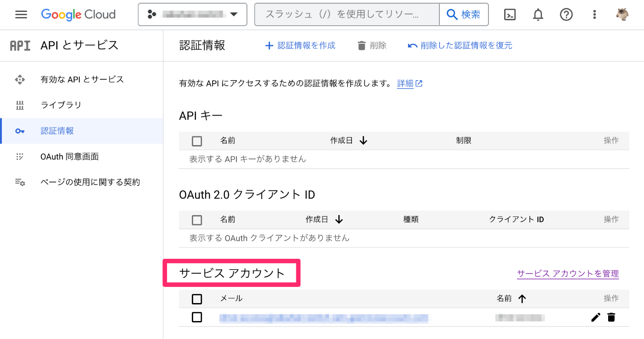
Task: Go to 有効な API とサービス
Action: point(81,79)
